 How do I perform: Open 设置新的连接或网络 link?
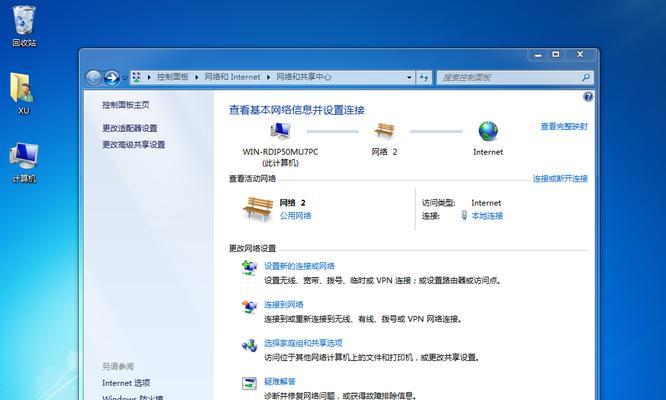click(x=299, y=266)
